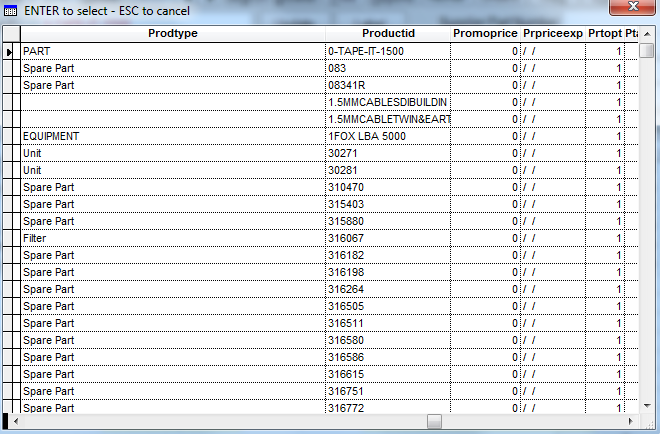
Task: Select the Filter prodtype cell
Action: (172, 238)
